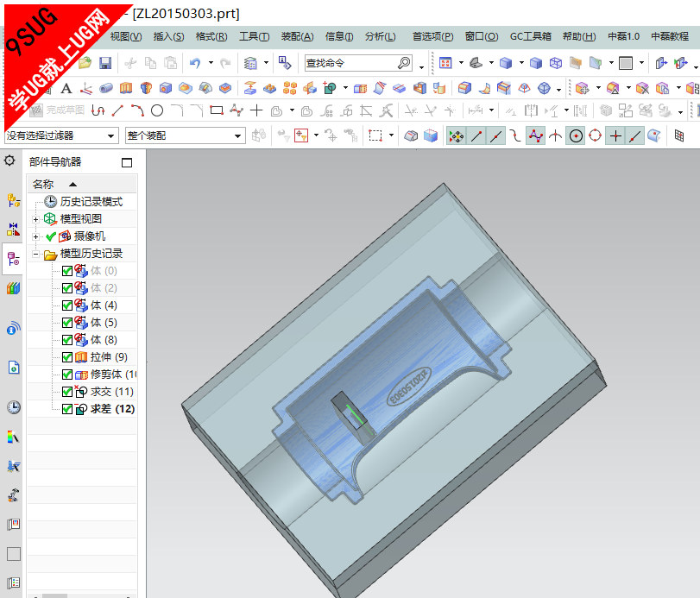The image size is (700, 598).
Task: Open the selection marquee type dropdown arrow
Action: tap(391, 135)
